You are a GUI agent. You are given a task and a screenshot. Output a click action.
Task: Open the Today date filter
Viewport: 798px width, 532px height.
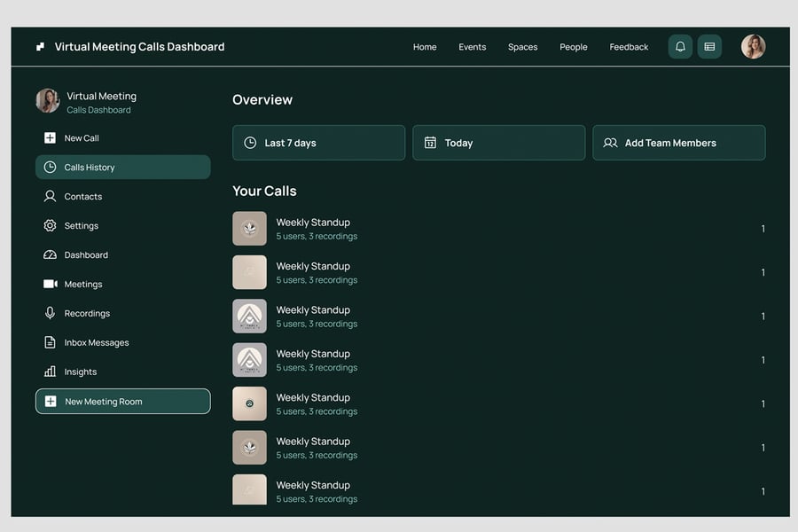tap(498, 143)
